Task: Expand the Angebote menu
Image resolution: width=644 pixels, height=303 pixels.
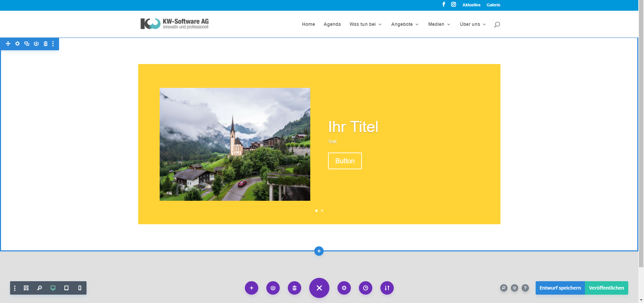Action: click(405, 24)
